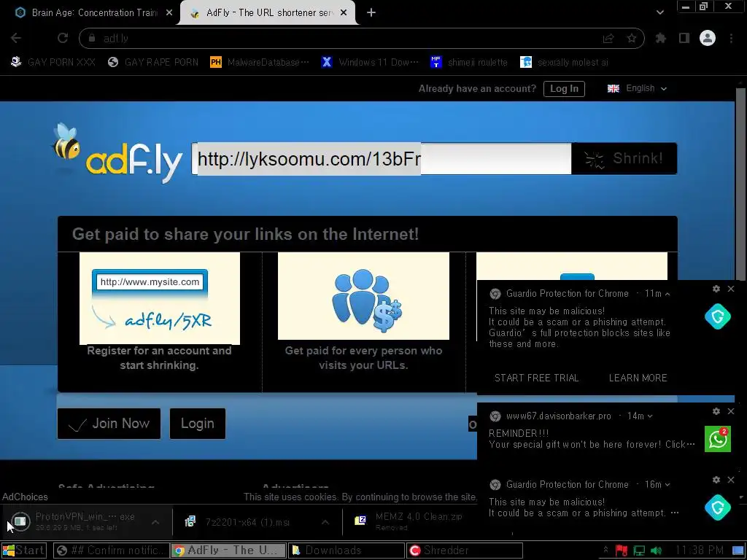Collapse the top Guardio notification chevron
The width and height of the screenshot is (747, 560).
pos(667,294)
